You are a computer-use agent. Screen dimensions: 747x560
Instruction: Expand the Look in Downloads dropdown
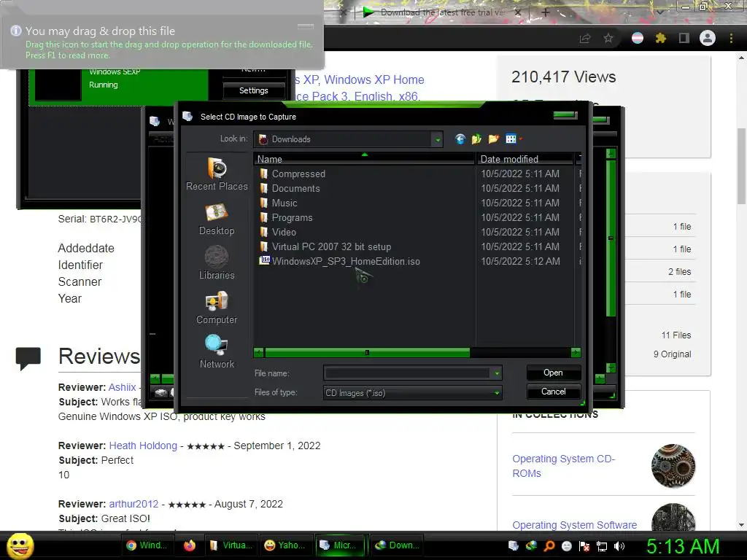(x=438, y=139)
